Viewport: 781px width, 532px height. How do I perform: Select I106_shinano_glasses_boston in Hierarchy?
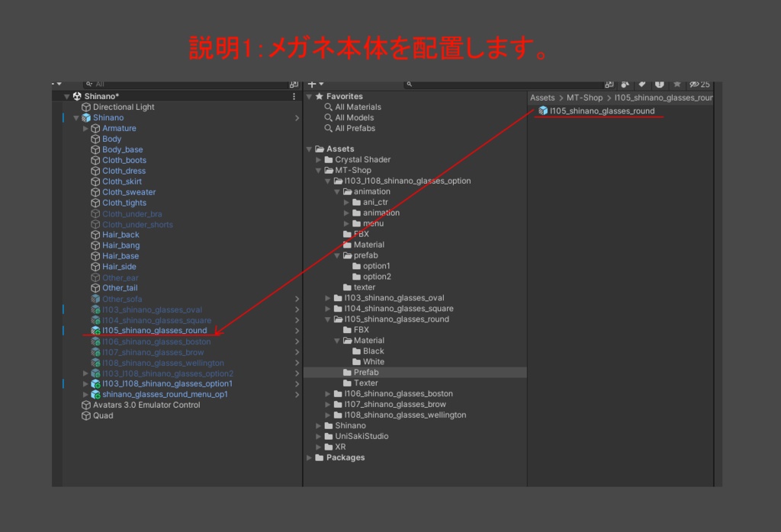pos(156,342)
